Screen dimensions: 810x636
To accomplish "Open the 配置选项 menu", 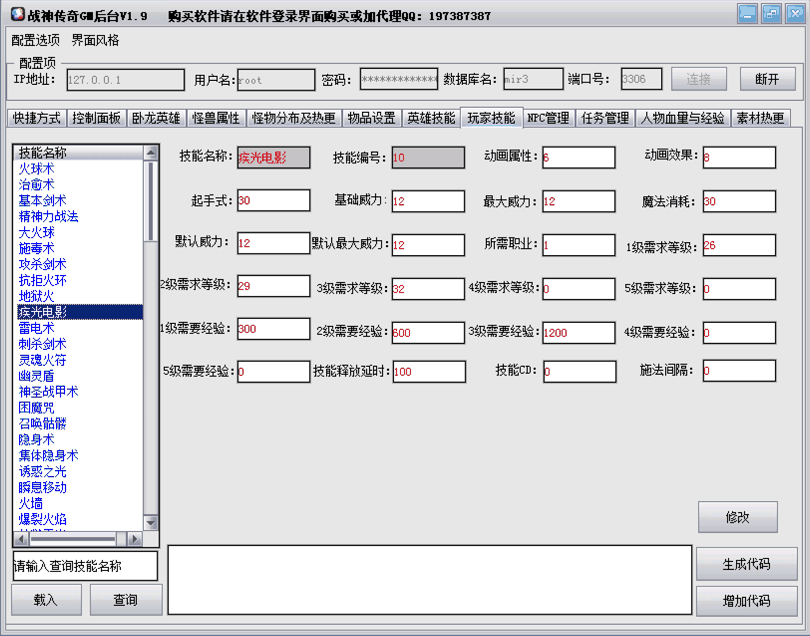I will (36, 40).
